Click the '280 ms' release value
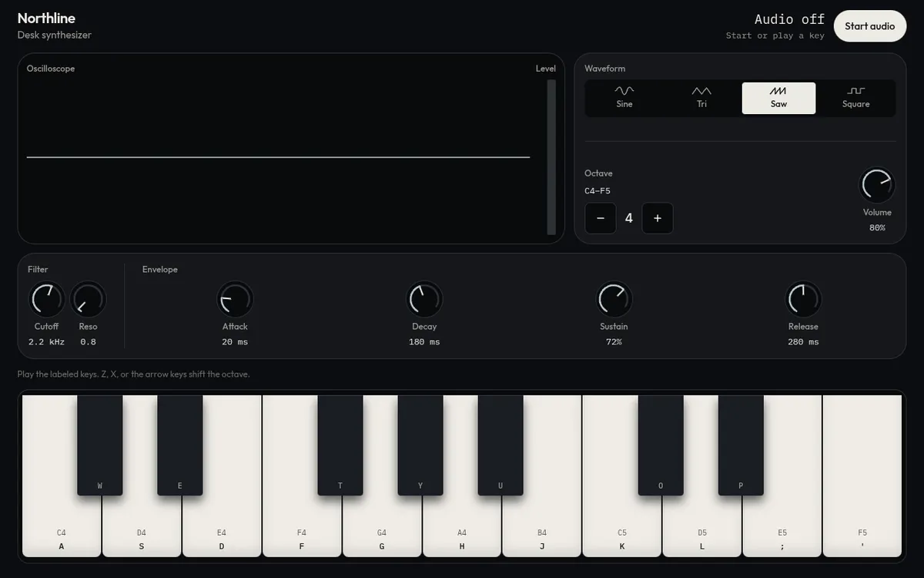The height and width of the screenshot is (578, 924). (x=803, y=341)
